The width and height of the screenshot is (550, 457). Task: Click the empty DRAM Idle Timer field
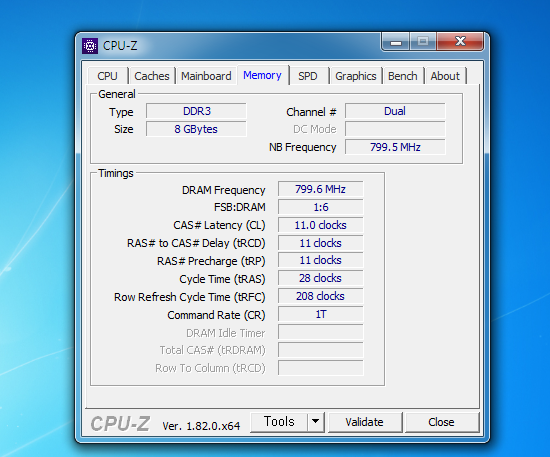click(x=321, y=332)
